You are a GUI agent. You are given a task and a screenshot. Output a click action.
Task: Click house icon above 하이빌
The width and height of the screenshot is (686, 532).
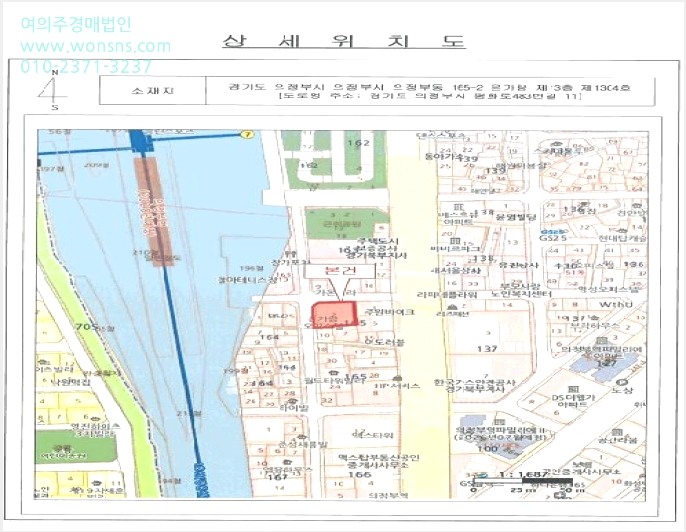[x=292, y=400]
